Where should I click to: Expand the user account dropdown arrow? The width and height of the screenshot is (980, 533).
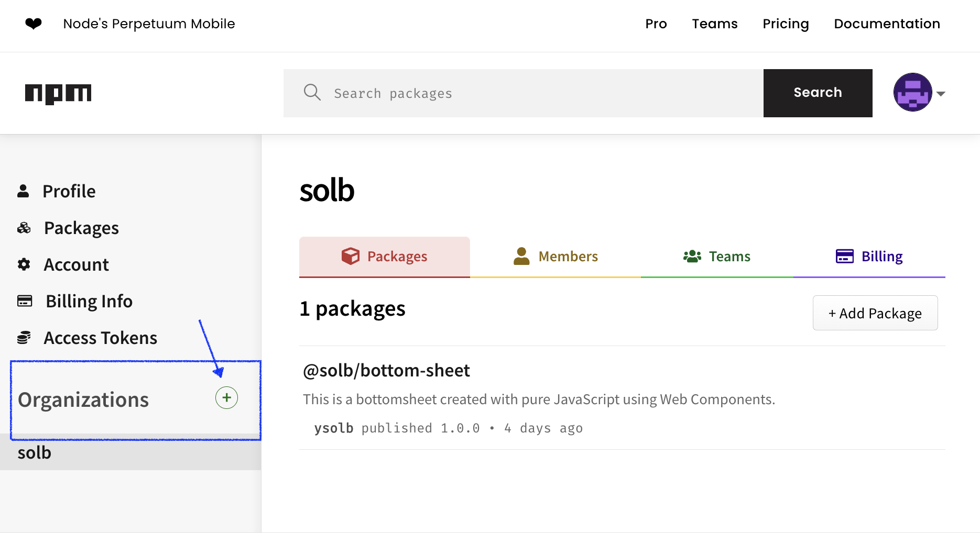pos(941,94)
